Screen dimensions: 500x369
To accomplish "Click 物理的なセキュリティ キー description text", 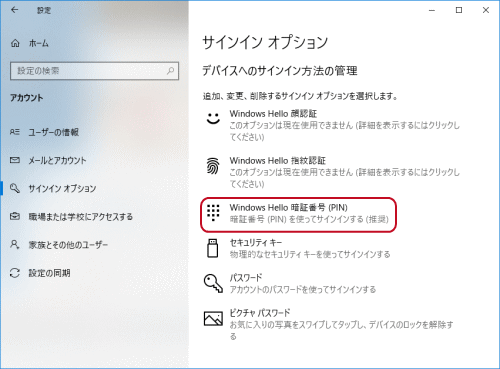I will pyautogui.click(x=310, y=255).
